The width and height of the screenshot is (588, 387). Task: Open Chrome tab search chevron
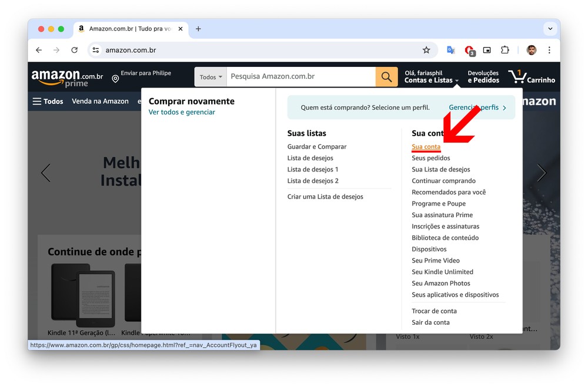[550, 29]
